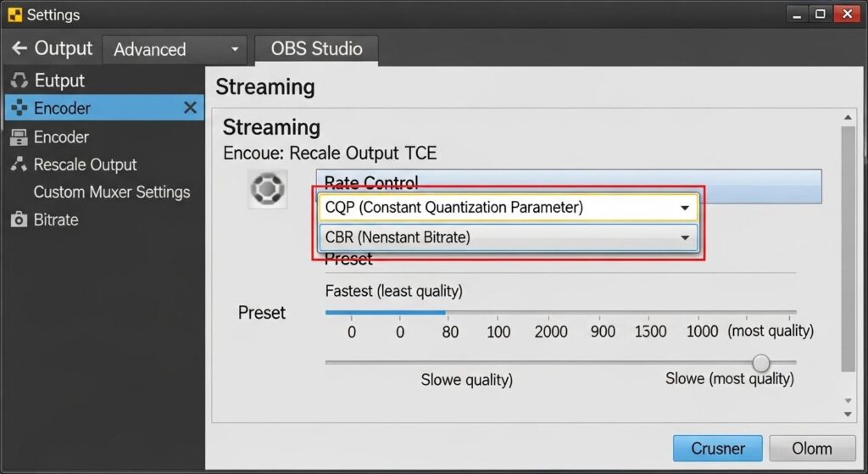Viewport: 868px width, 474px height.
Task: Click the highlighted Encoder item's cross-arrows icon
Action: (x=19, y=108)
